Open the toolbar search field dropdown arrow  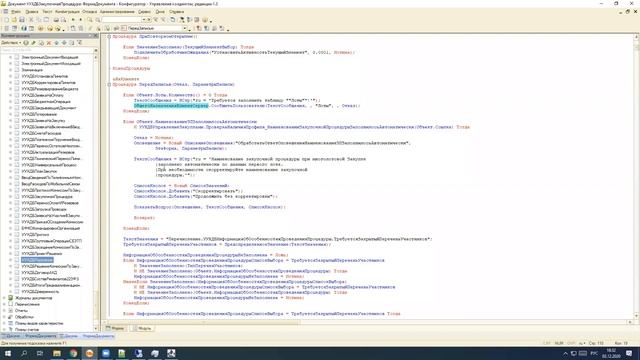tap(144, 20)
